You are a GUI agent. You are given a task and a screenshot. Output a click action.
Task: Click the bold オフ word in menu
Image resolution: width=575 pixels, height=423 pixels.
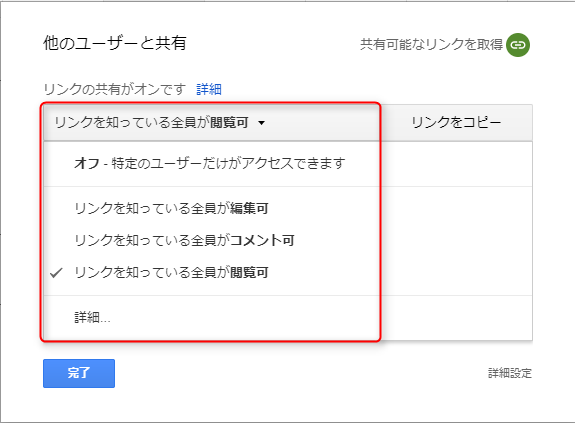coord(87,163)
